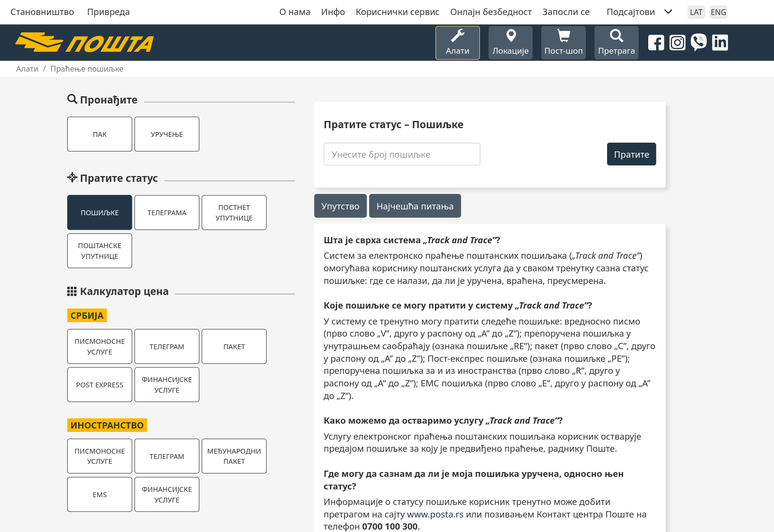Open Претрага magnifier search button
Viewport: 774px width, 532px height.
(616, 43)
